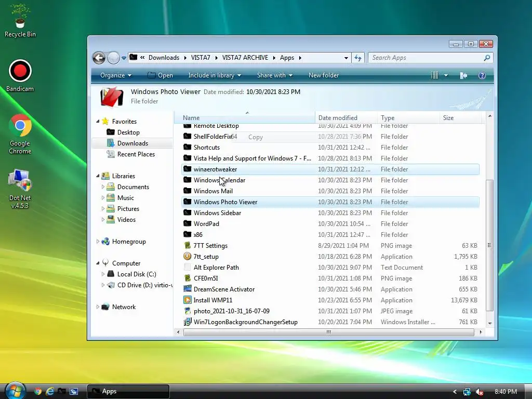Open the views options dropdown arrow
The width and height of the screenshot is (532, 399).
tap(446, 75)
